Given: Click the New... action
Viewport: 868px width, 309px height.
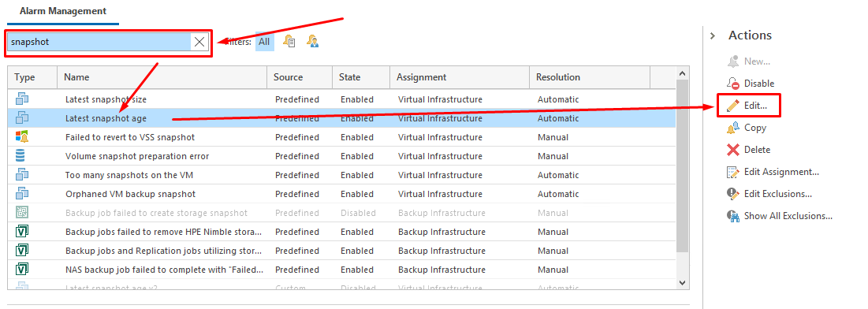Looking at the screenshot, I should (x=757, y=61).
